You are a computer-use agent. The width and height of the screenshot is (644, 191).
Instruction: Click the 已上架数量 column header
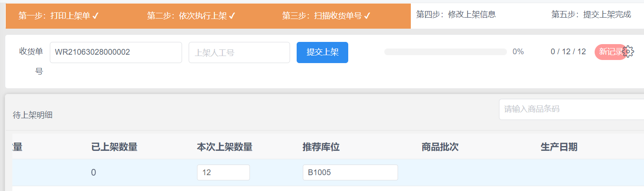(114, 147)
